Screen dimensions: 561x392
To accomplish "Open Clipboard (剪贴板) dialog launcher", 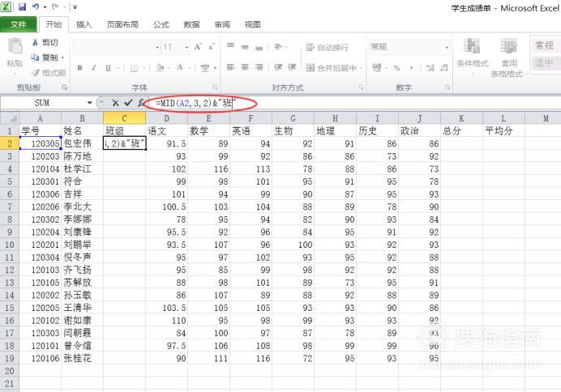I will tap(64, 87).
